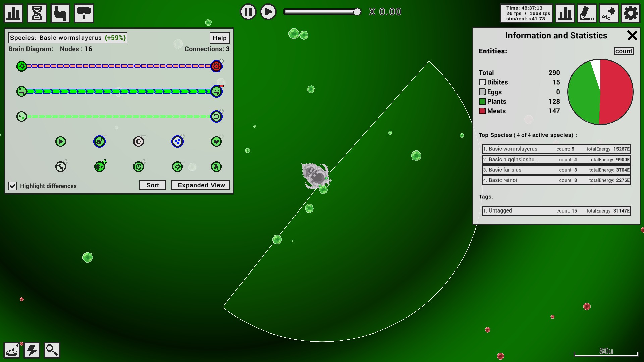Pause the simulation
Image resolution: width=644 pixels, height=362 pixels.
(x=248, y=12)
